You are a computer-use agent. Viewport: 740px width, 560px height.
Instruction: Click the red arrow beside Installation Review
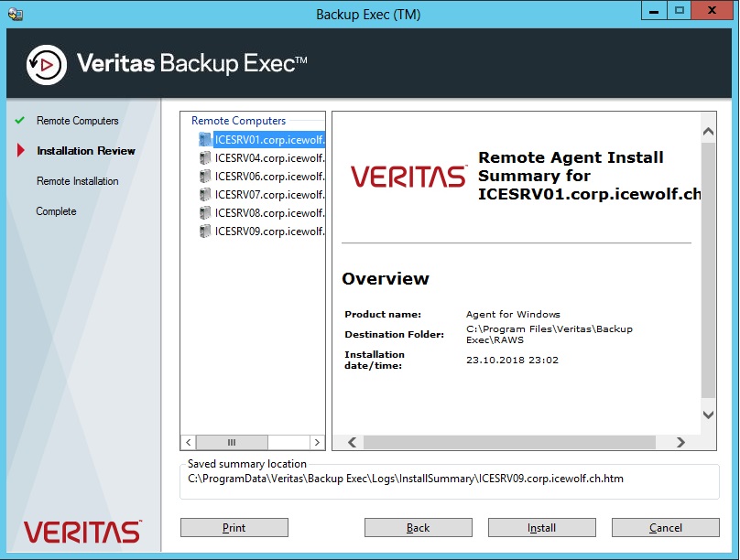[x=20, y=150]
